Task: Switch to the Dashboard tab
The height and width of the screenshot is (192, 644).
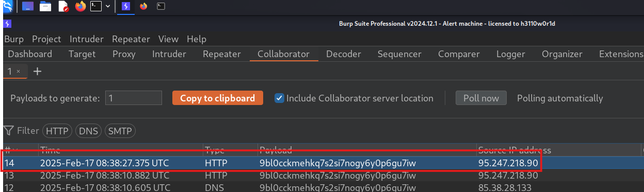Action: (30, 54)
